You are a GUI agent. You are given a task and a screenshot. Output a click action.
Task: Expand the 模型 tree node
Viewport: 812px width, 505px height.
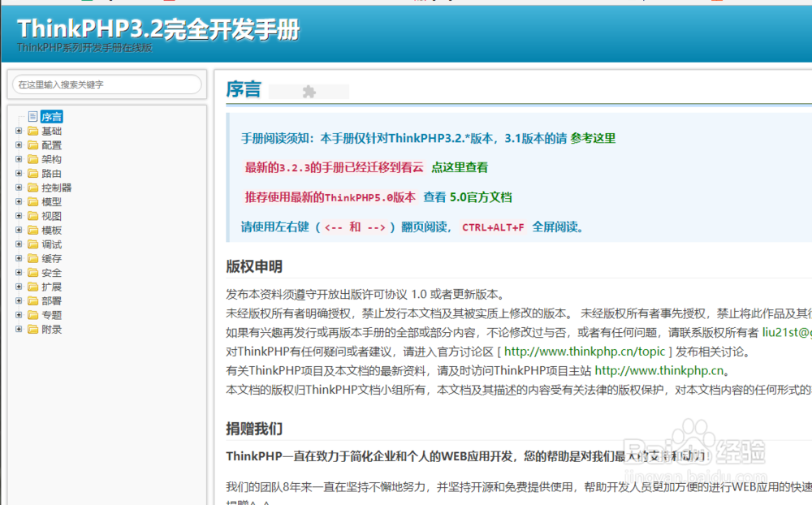[19, 201]
